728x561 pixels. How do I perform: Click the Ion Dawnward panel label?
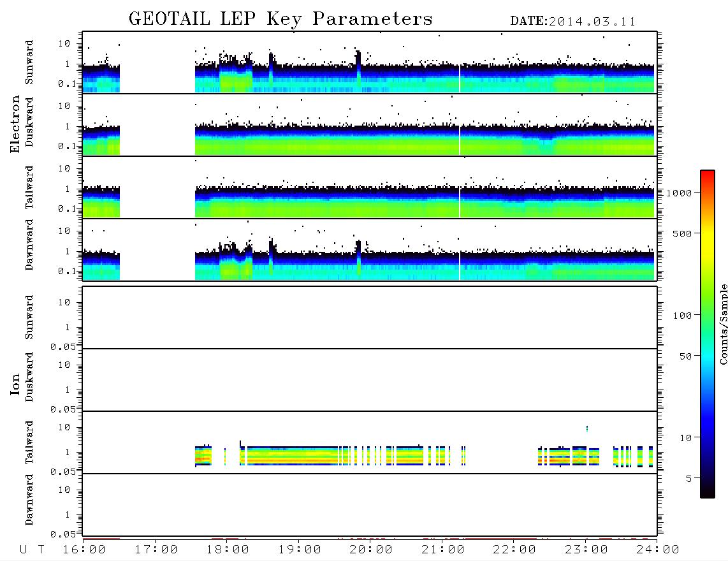29,500
